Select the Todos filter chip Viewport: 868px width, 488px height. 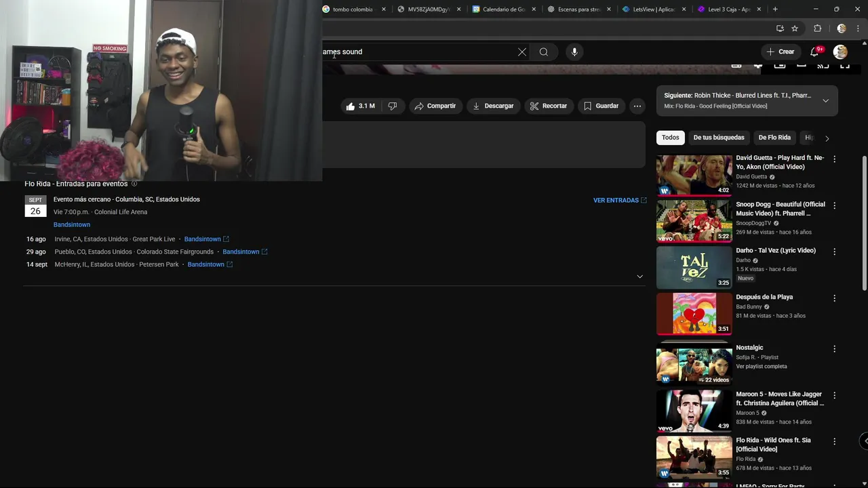coord(671,138)
